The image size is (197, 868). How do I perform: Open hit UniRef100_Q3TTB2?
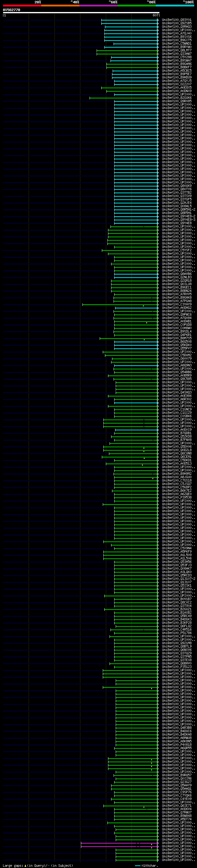tap(176, 193)
